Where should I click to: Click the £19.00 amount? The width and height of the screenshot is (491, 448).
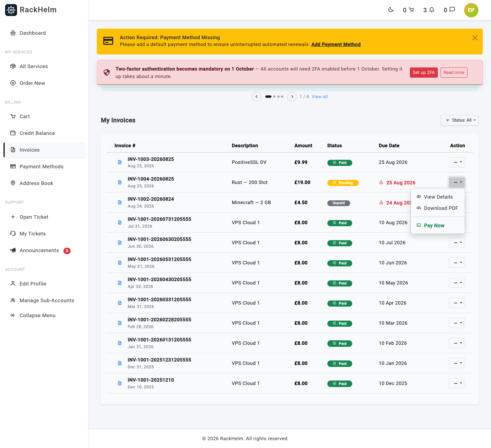(302, 182)
